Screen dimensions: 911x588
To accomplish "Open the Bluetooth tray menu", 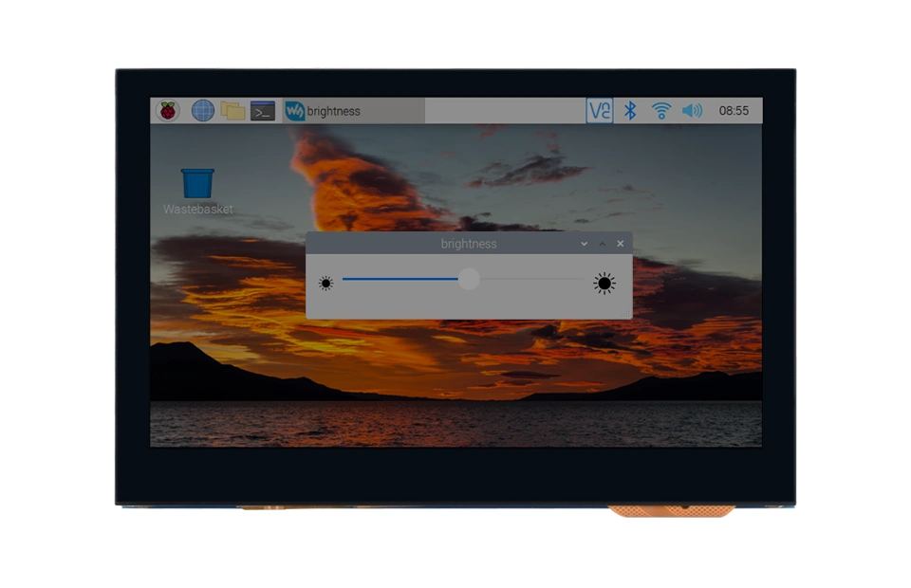I will click(629, 111).
